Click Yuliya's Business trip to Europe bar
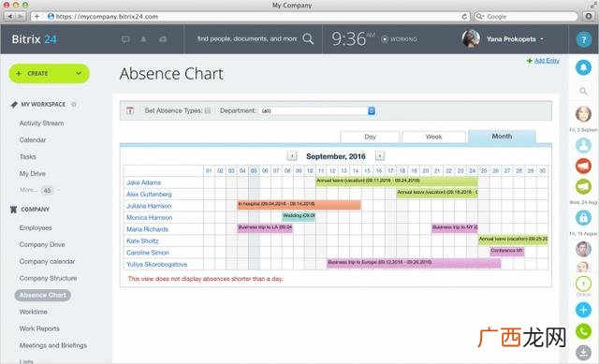599x364 pixels. [x=414, y=263]
